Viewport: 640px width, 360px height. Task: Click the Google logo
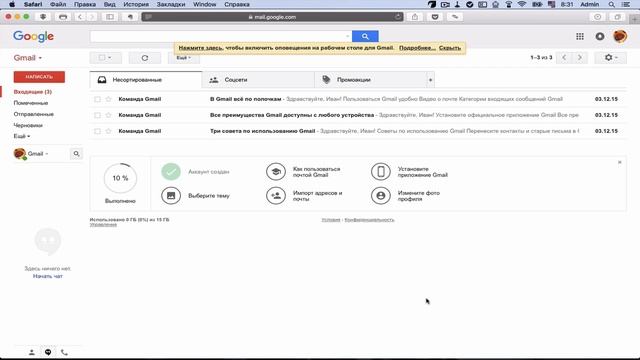(x=33, y=37)
